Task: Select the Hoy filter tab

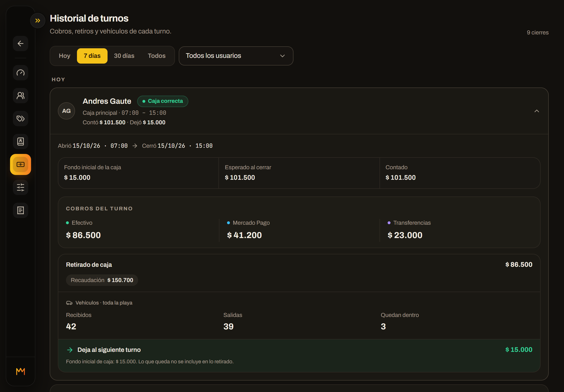Action: 65,56
